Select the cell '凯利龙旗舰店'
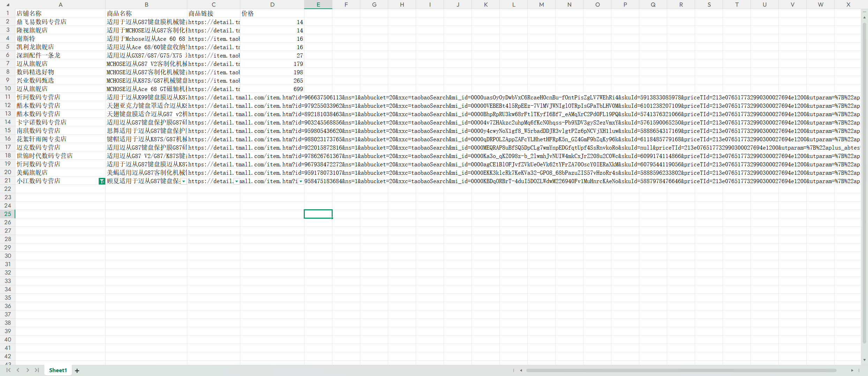This screenshot has height=376, width=868. 60,47
